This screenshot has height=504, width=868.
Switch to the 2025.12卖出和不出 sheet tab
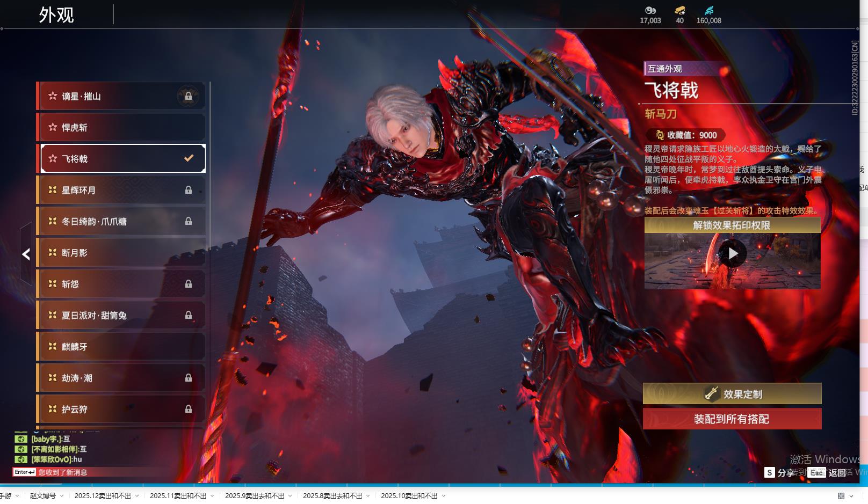coord(103,496)
